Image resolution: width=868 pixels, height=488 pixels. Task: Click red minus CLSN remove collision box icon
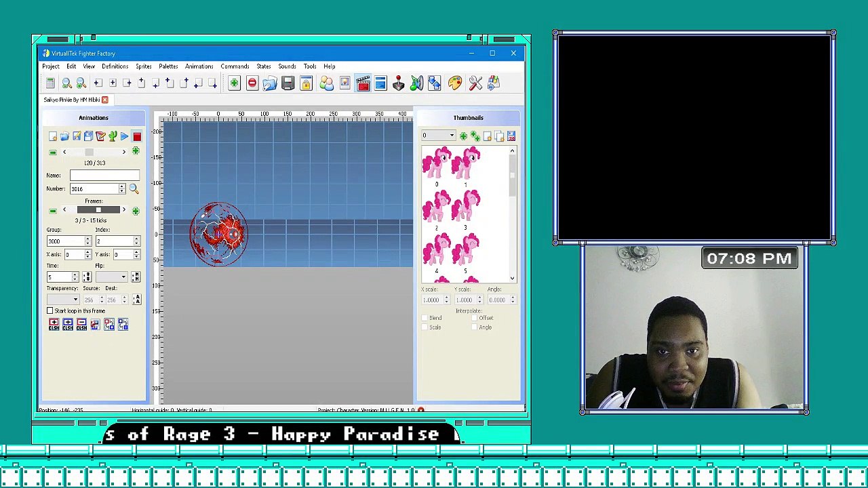tap(81, 325)
